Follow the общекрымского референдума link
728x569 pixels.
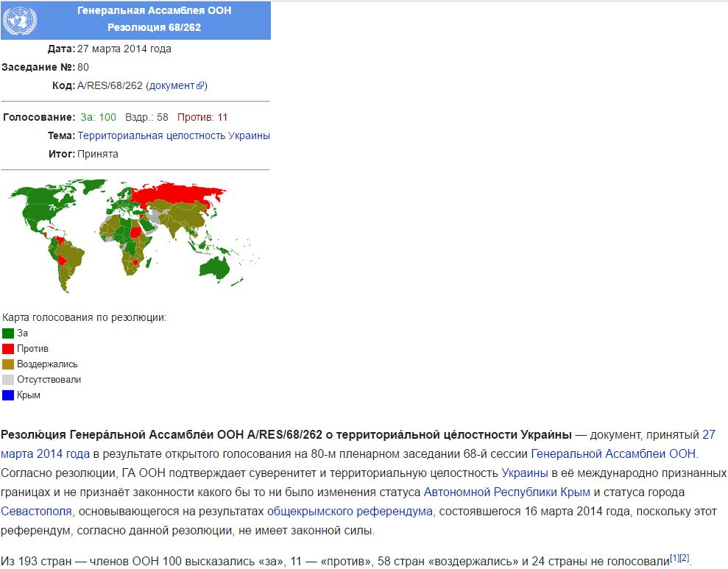(350, 512)
